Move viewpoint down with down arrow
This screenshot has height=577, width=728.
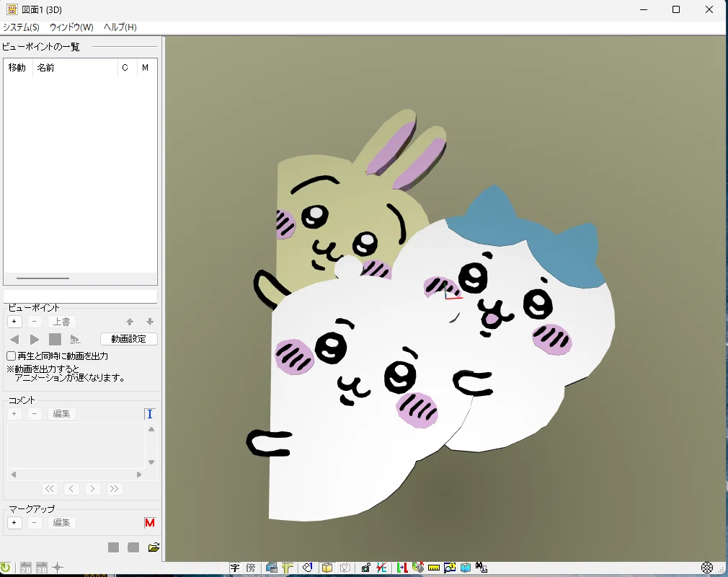tap(150, 322)
